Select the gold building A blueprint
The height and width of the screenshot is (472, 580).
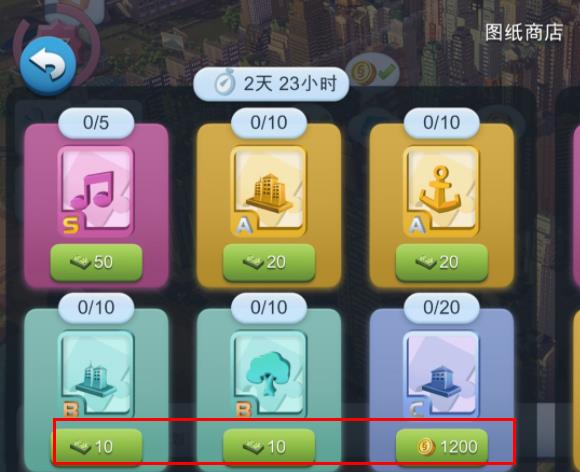[269, 191]
